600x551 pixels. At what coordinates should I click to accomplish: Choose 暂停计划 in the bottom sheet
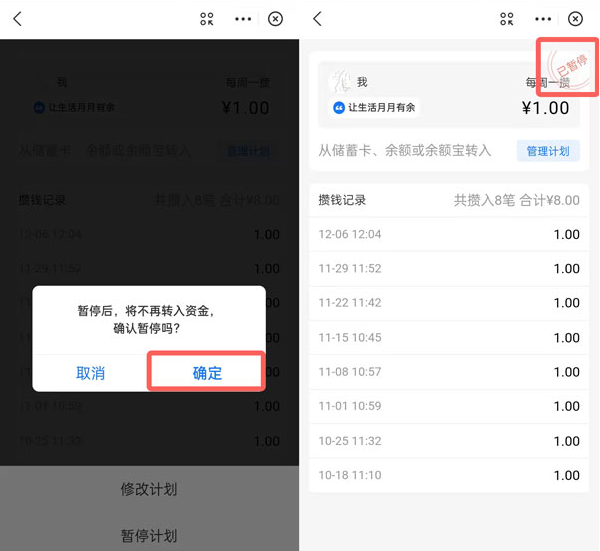pyautogui.click(x=149, y=536)
